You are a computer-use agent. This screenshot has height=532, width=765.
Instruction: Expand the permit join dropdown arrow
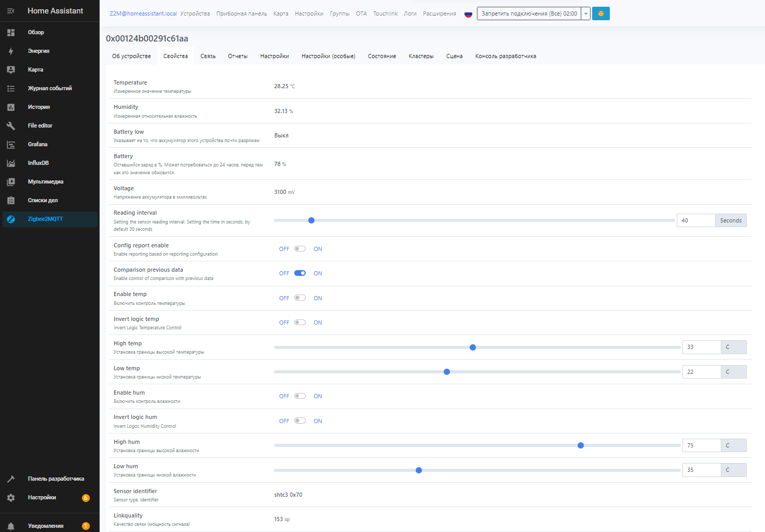point(586,13)
